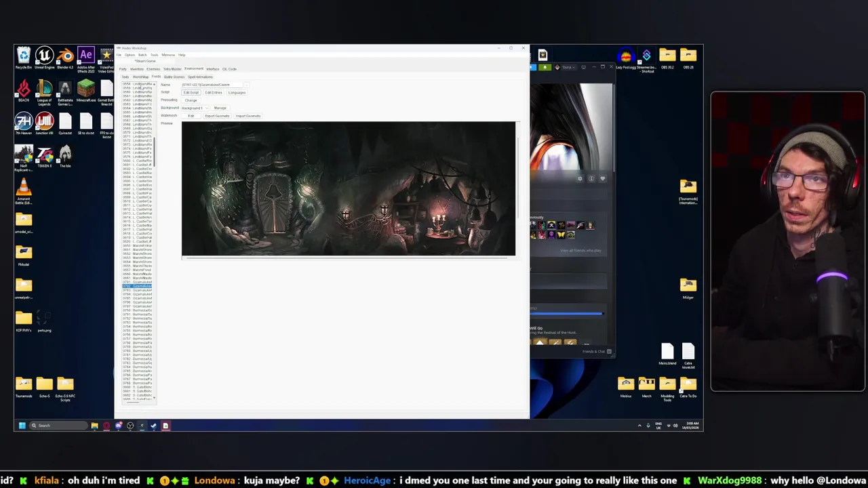Click Export Geometry button
Viewport: 868px width, 488px height.
click(x=217, y=116)
